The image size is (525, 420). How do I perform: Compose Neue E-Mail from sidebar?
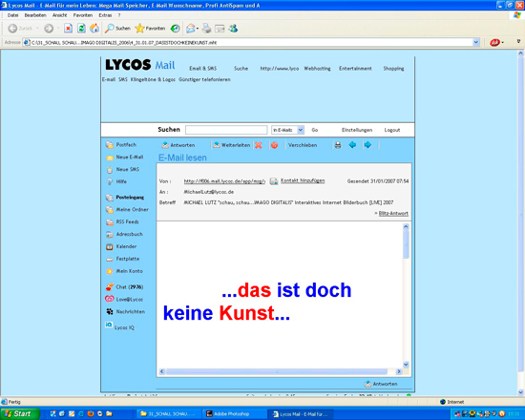124,157
